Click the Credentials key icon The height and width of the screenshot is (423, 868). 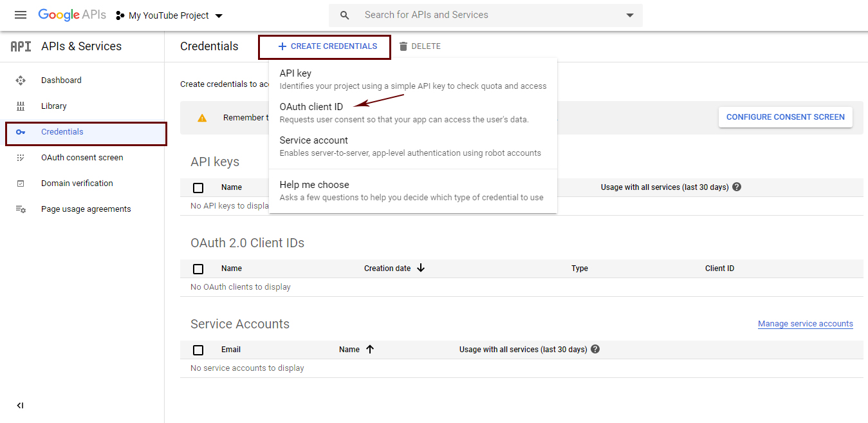[x=23, y=131]
